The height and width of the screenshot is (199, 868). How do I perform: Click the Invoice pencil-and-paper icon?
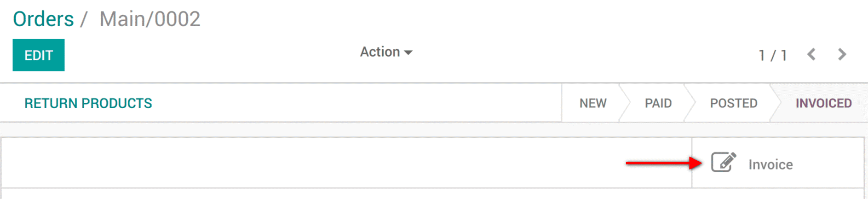(723, 162)
